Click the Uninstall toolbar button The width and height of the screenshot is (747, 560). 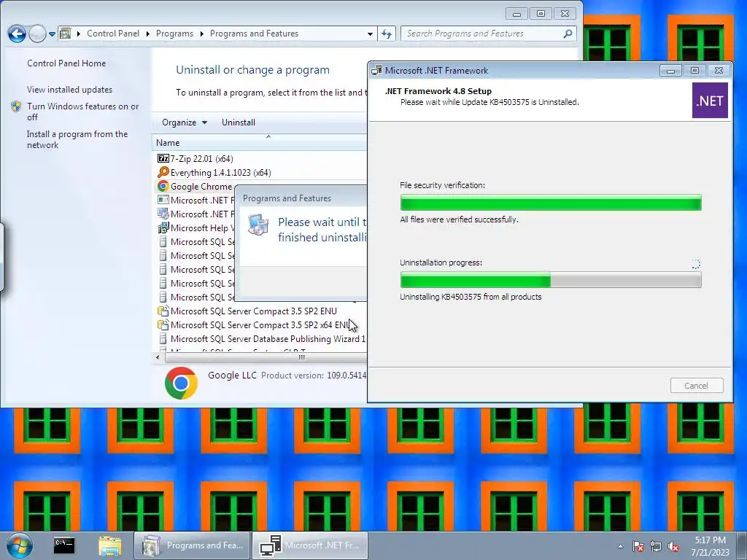coord(239,122)
